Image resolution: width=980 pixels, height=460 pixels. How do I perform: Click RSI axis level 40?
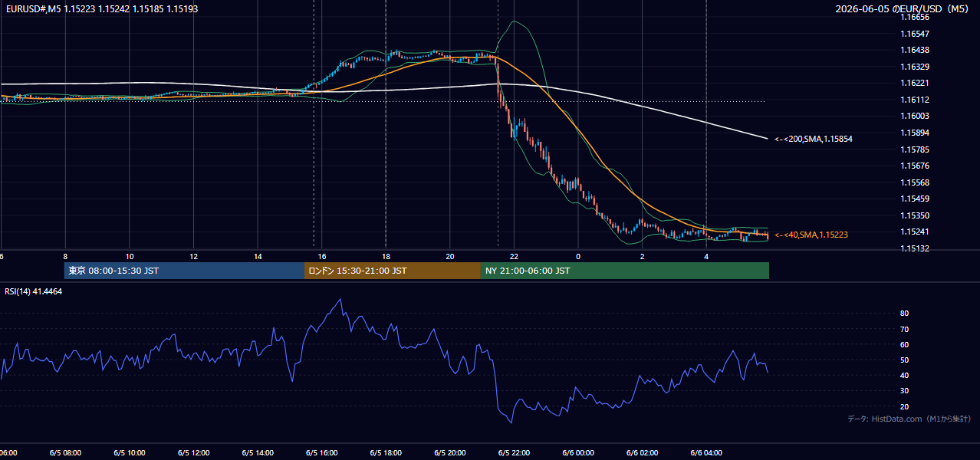pyautogui.click(x=904, y=375)
